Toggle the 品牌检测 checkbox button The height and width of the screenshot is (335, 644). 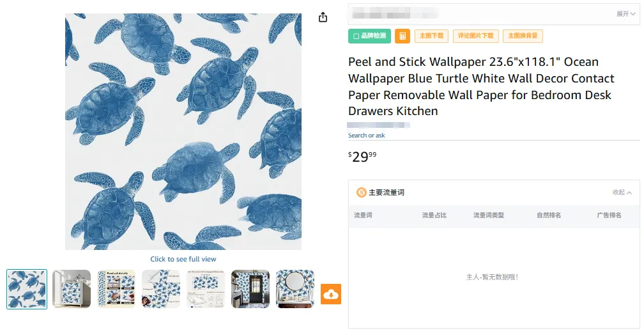369,36
